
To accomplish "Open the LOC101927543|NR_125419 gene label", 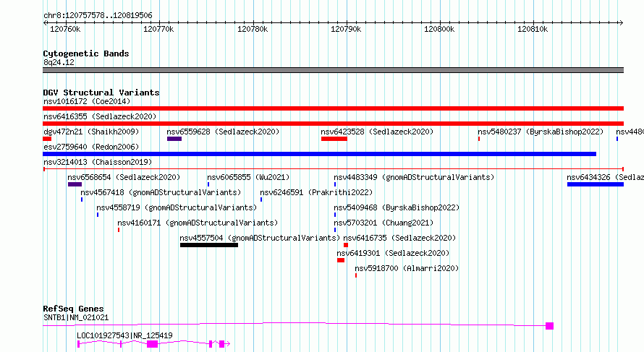I will click(x=125, y=335).
